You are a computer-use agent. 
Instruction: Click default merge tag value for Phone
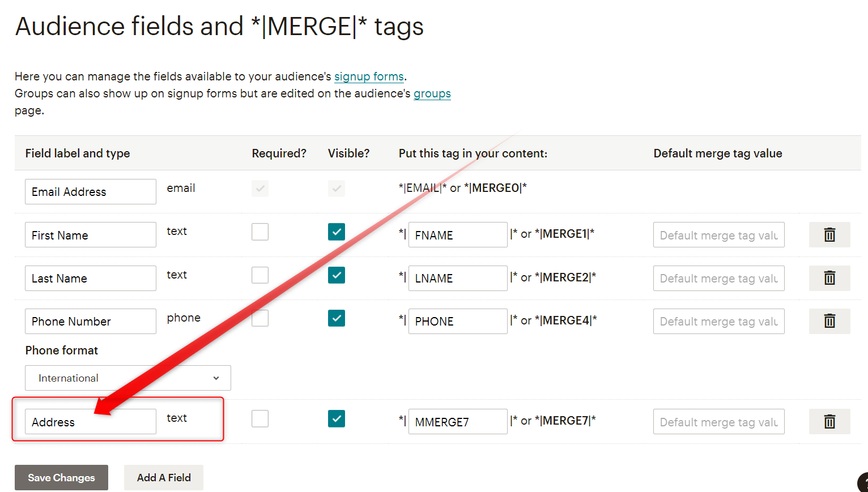[719, 321]
